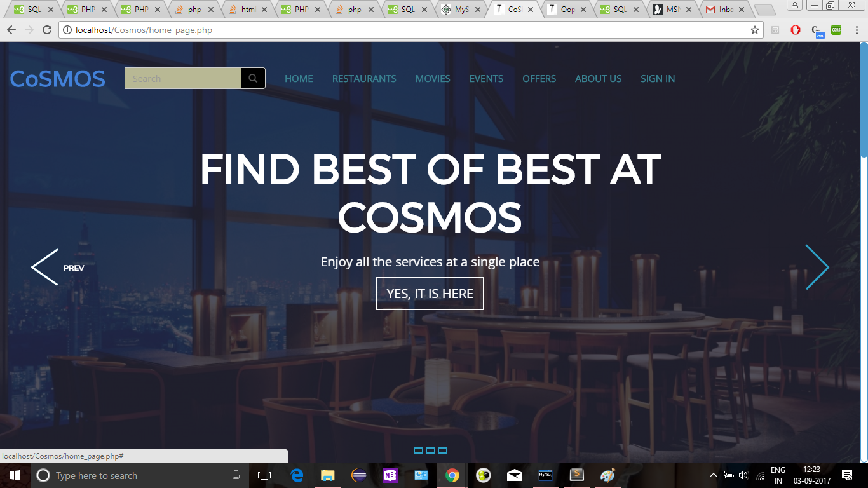This screenshot has height=488, width=868.
Task: Click the search magnifier icon on the navbar
Action: coord(252,78)
